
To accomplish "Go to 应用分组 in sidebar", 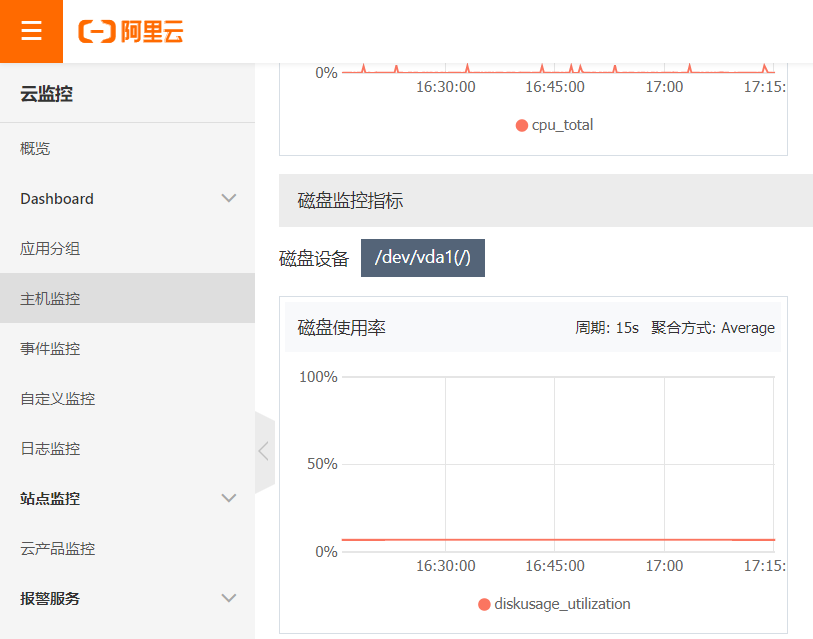I will 50,248.
